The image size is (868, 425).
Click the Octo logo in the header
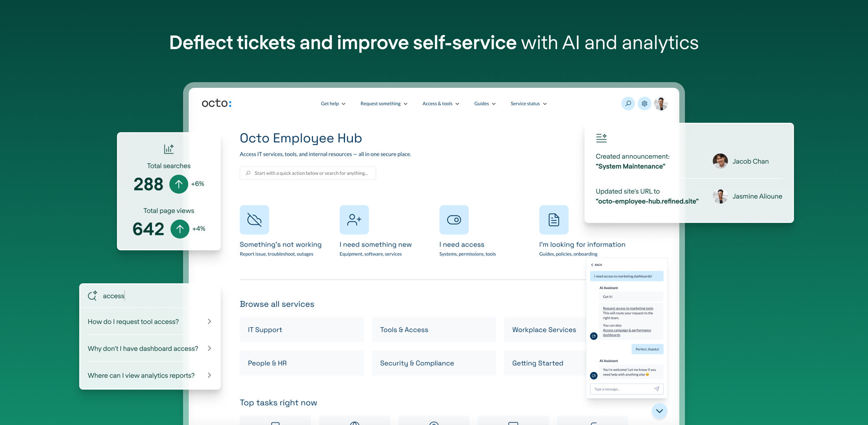tap(217, 103)
